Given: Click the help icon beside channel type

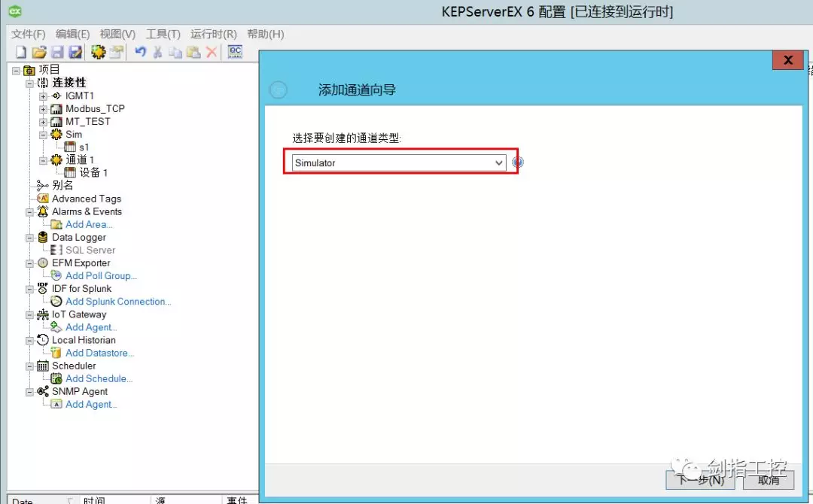Looking at the screenshot, I should tap(518, 162).
